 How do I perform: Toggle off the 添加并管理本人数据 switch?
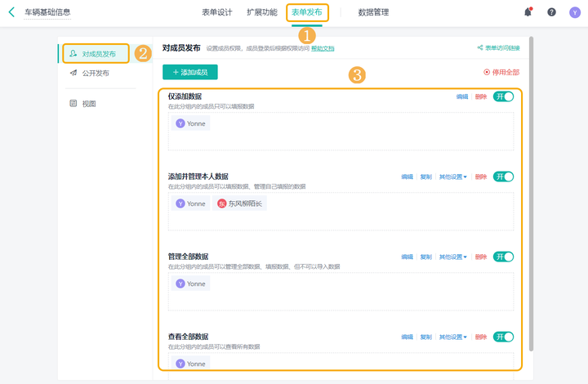click(x=503, y=176)
